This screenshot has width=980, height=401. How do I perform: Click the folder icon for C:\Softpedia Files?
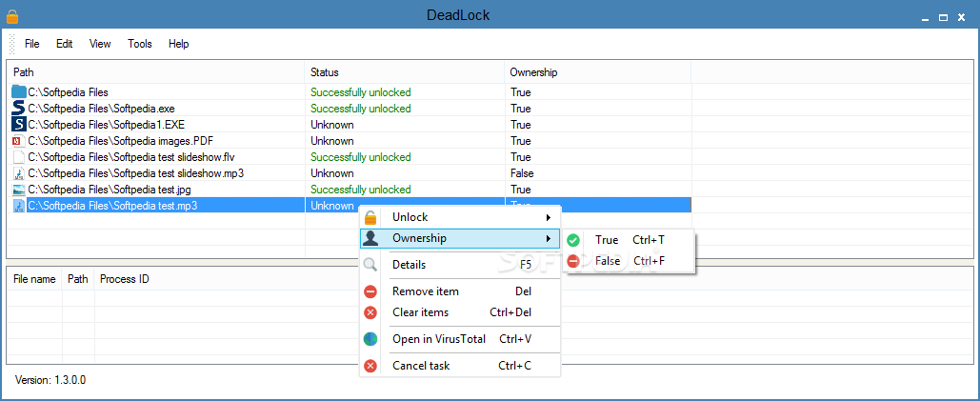(x=19, y=91)
